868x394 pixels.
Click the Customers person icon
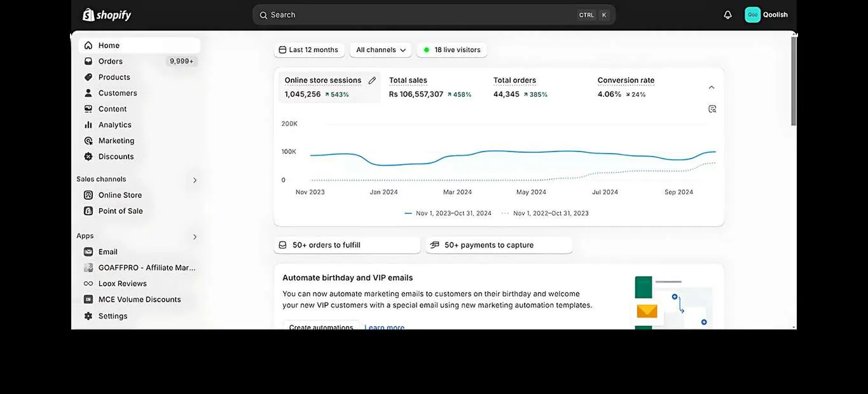[88, 93]
